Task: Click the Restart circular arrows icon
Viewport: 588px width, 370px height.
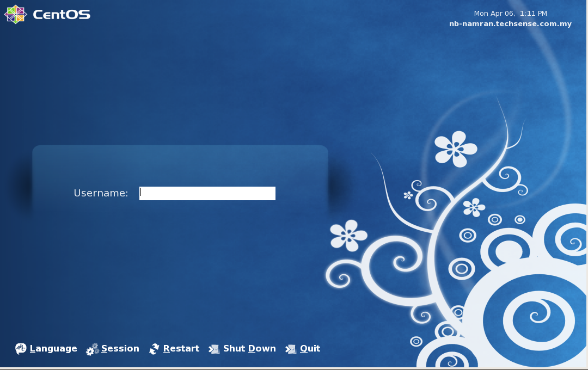Action: point(154,349)
